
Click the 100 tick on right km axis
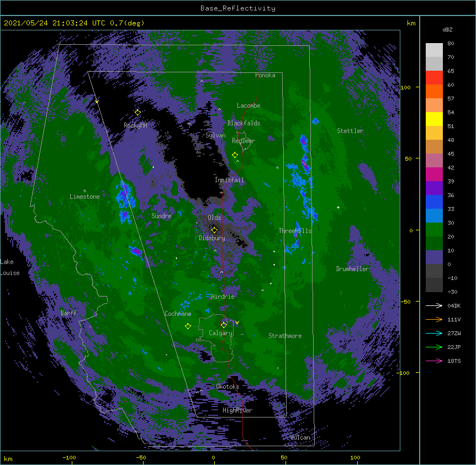pos(405,87)
